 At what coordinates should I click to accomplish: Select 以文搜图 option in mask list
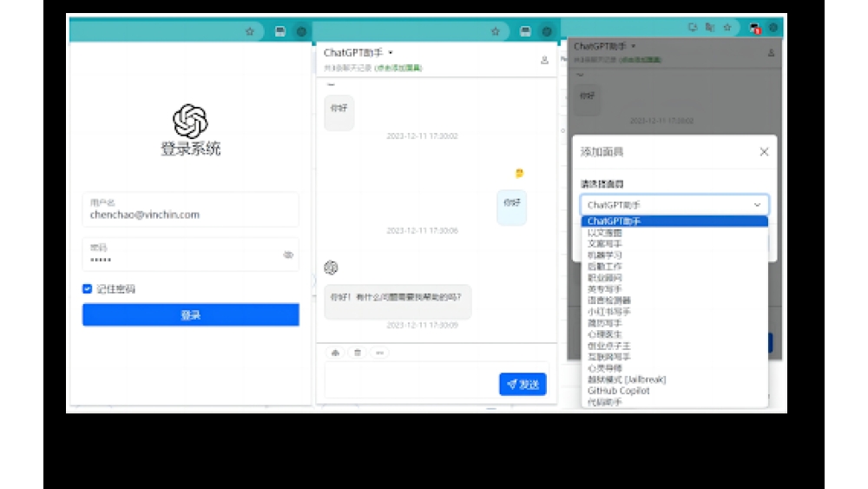674,233
